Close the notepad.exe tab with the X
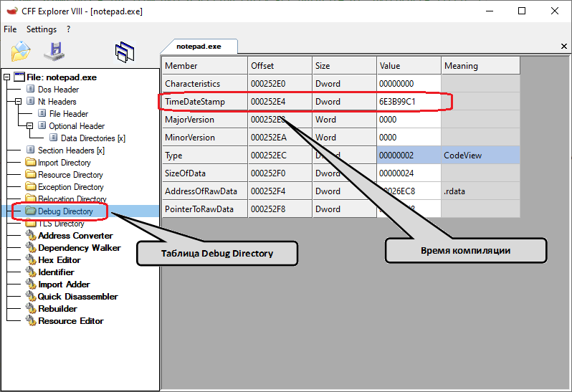572x392 pixels. click(x=563, y=47)
